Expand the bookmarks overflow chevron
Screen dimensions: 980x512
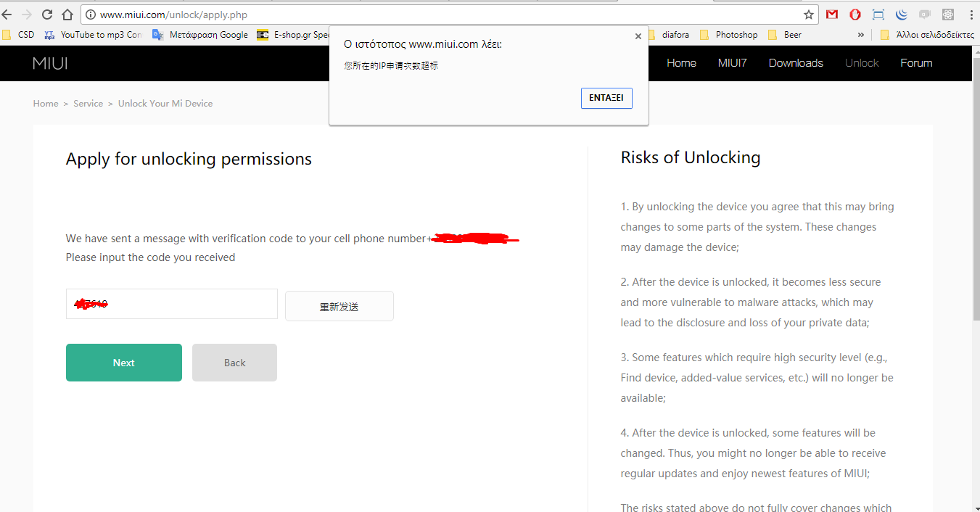point(861,35)
